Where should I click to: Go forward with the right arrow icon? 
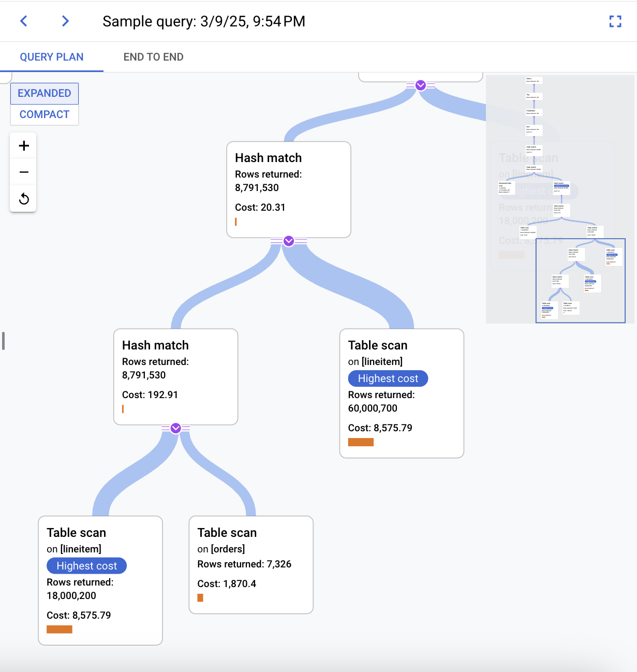point(65,21)
